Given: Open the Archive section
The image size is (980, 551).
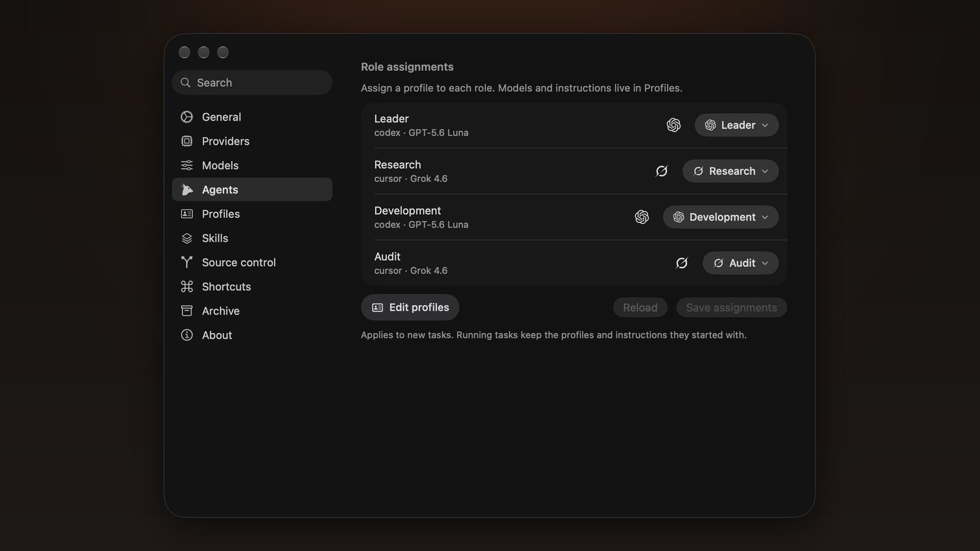Looking at the screenshot, I should pos(252,311).
